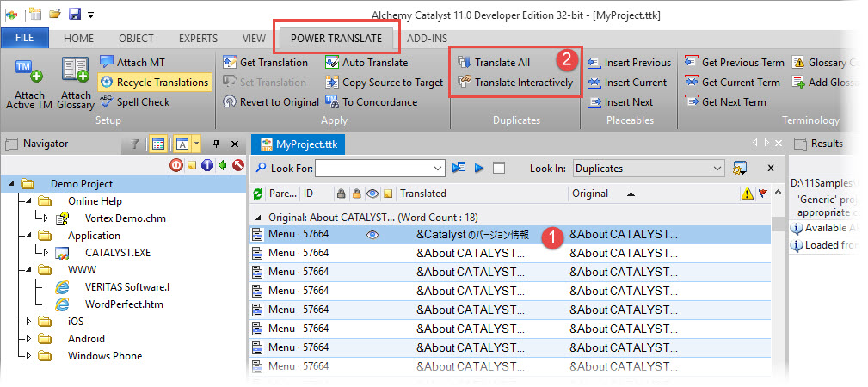This screenshot has height=387, width=868.
Task: Click the Results panel tab
Action: [x=818, y=144]
